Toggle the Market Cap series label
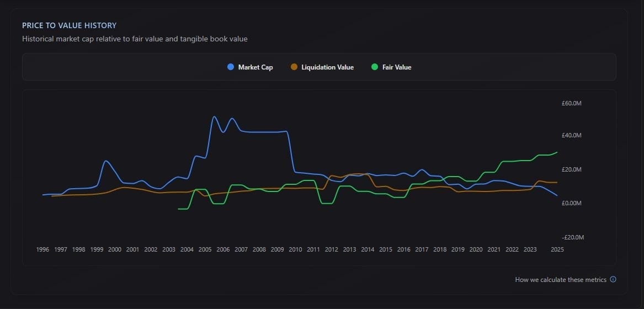The image size is (644, 309). (256, 67)
